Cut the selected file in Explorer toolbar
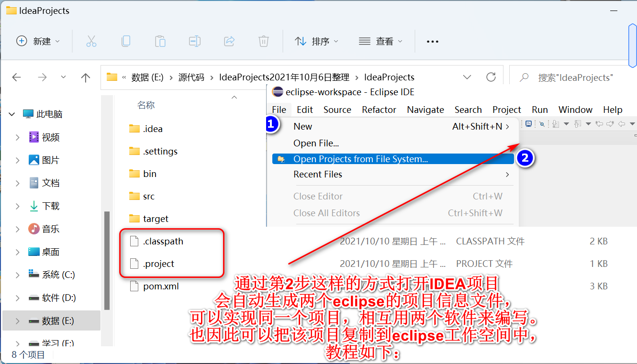The image size is (637, 364). (91, 41)
